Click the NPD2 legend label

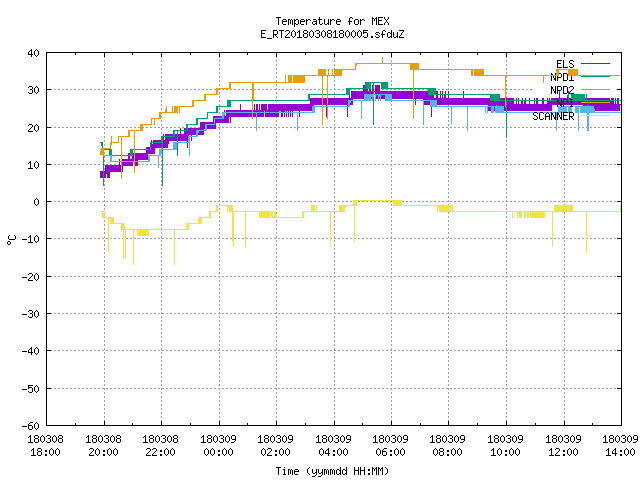click(x=562, y=90)
